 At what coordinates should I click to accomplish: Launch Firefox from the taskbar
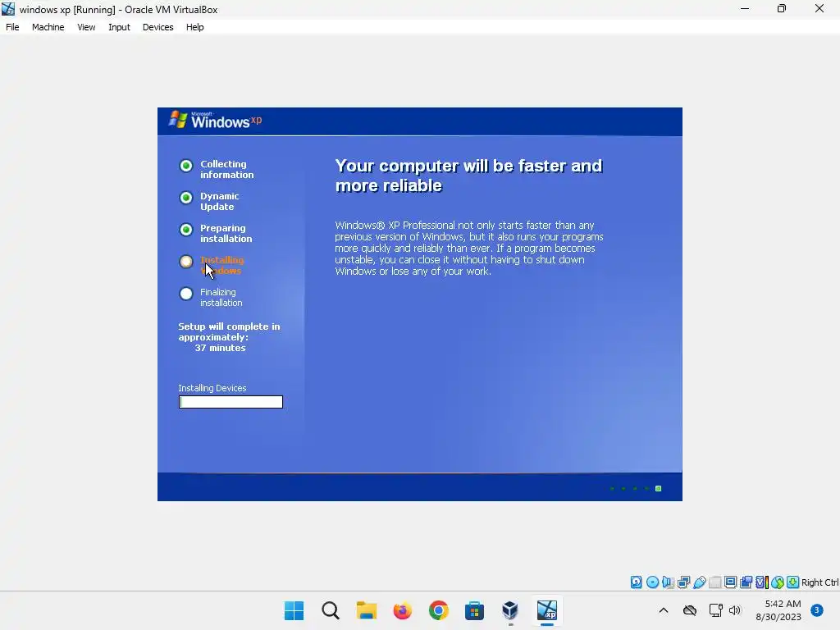402,610
